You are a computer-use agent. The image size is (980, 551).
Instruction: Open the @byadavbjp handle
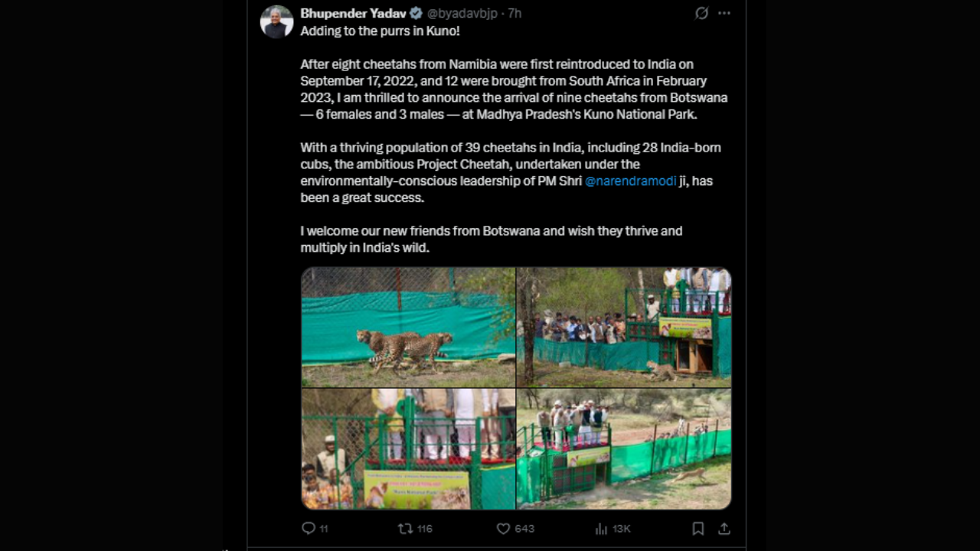pos(462,14)
